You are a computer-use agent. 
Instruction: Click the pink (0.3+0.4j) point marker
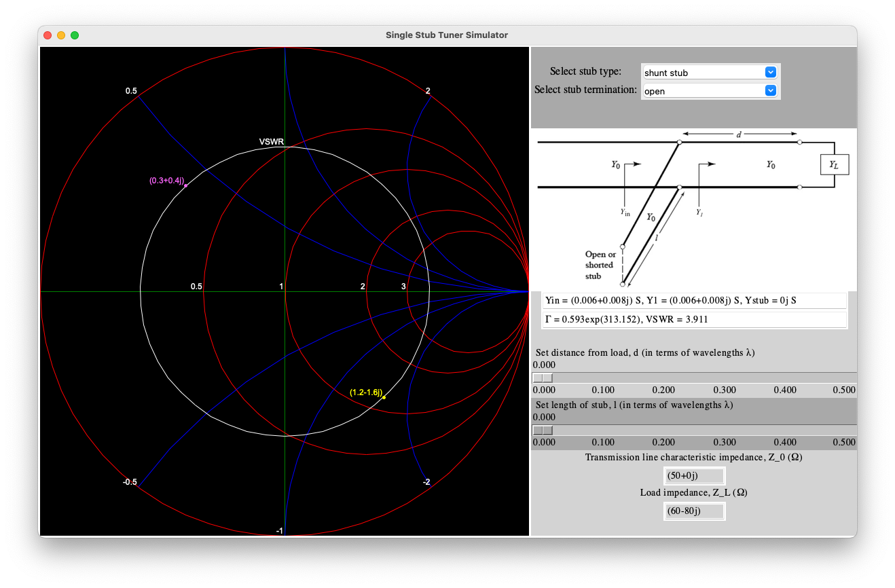pos(185,185)
